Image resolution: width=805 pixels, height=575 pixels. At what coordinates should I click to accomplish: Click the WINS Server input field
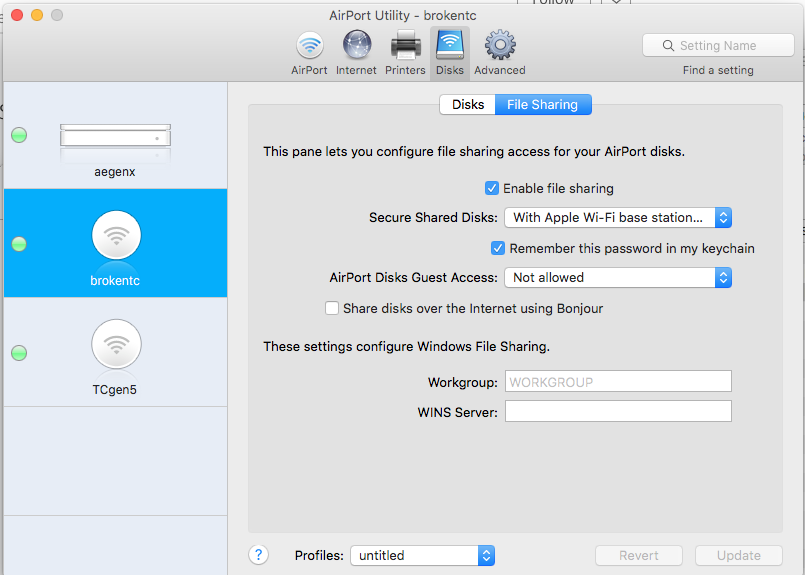coord(618,411)
